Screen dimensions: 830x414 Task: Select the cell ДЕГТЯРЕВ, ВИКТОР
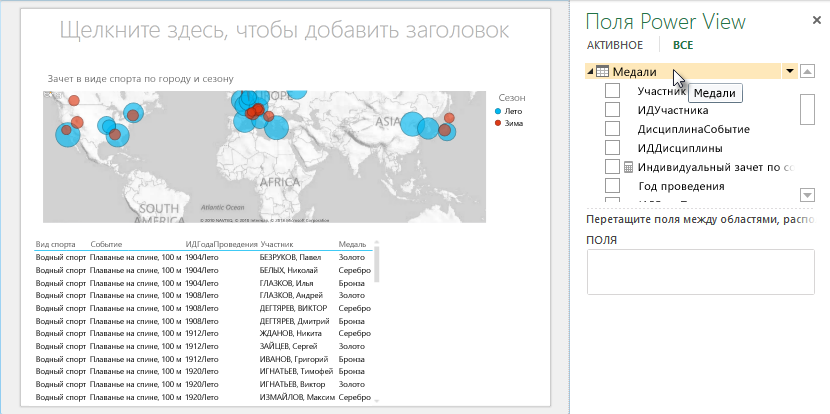pos(294,308)
